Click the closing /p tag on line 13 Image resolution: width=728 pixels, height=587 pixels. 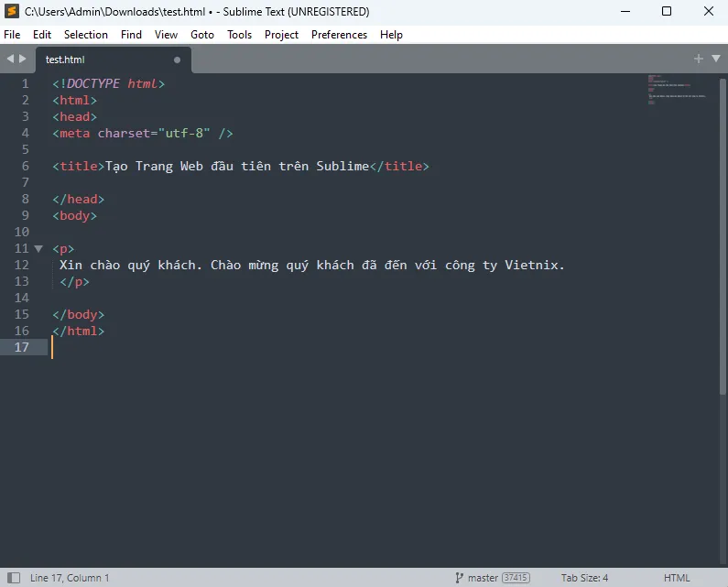[x=75, y=282]
